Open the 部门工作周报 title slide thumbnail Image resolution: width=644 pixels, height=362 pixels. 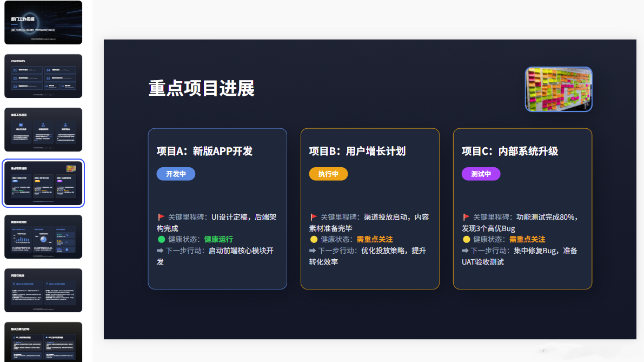point(43,22)
